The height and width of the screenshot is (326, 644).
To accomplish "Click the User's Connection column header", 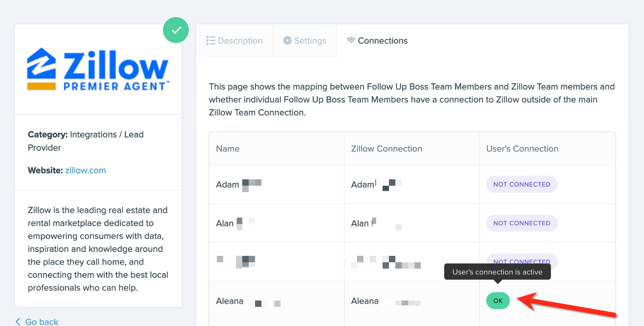I will tap(522, 149).
